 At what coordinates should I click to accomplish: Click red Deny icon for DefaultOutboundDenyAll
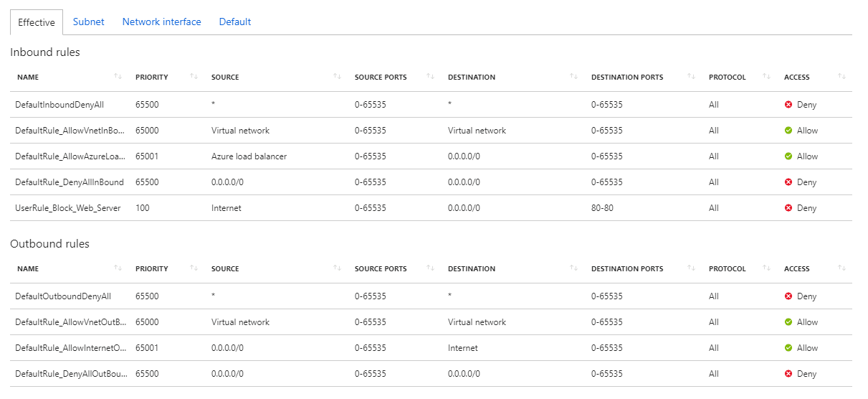click(788, 296)
